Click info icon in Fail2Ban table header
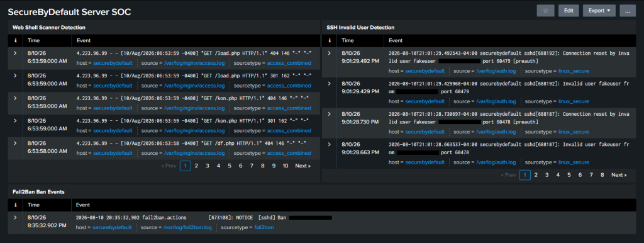Viewport: 644px width, 243px height. coord(15,205)
